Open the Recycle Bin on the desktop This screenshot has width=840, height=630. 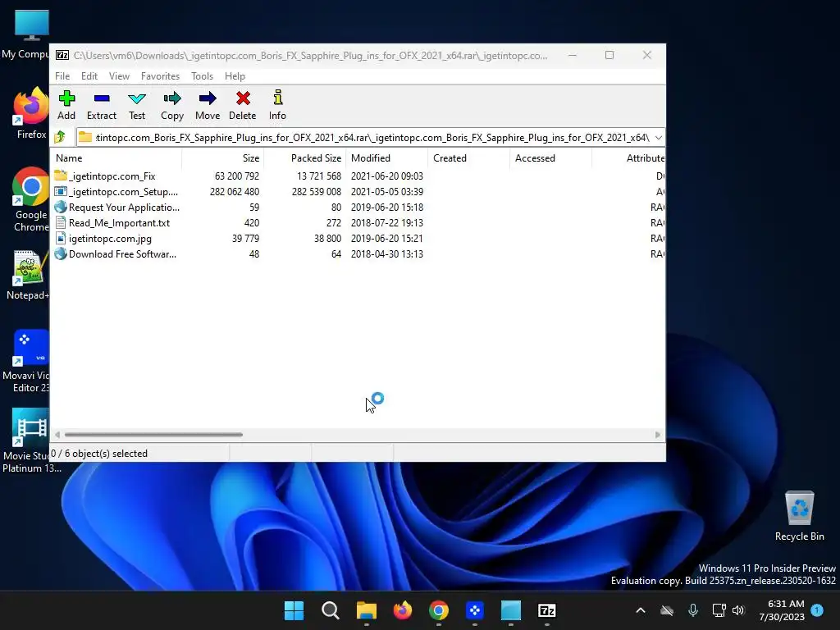click(x=799, y=516)
